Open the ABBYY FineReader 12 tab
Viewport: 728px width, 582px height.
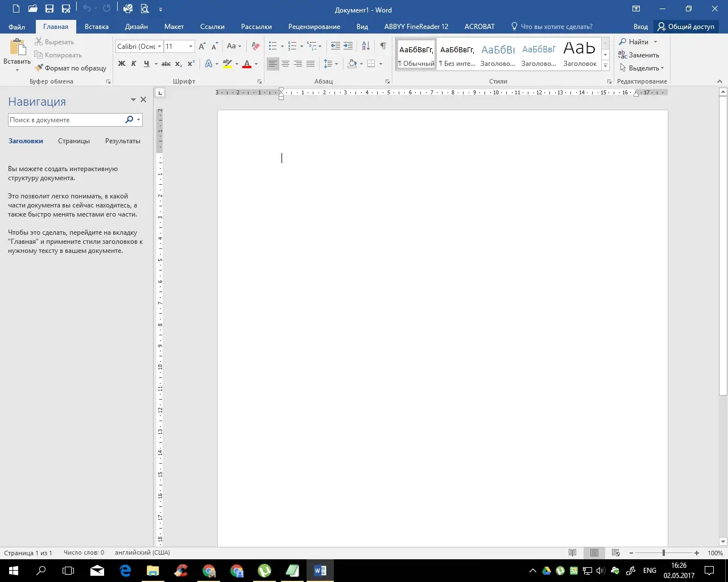pyautogui.click(x=416, y=27)
